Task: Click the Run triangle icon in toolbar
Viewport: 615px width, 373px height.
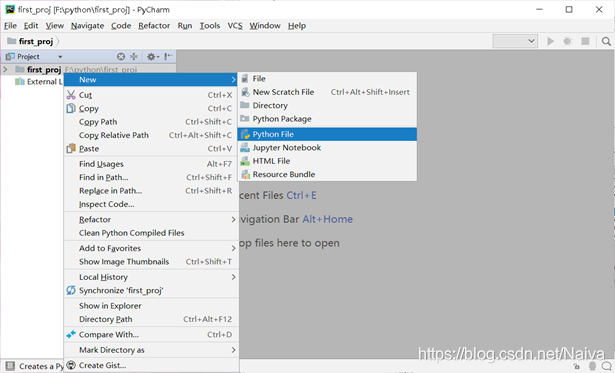Action: (x=550, y=41)
